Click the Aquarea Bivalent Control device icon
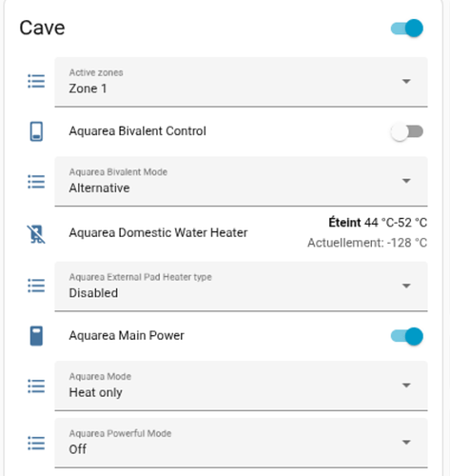Viewport: 450px width, 476px height. point(36,131)
